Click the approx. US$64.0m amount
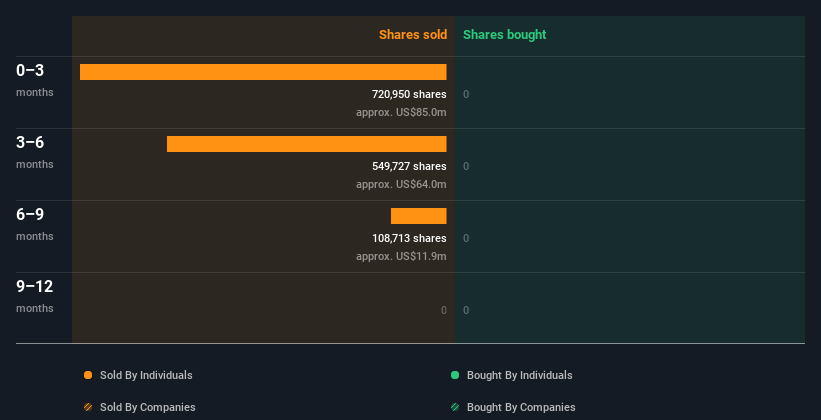Screen dimensions: 821x420 402,184
